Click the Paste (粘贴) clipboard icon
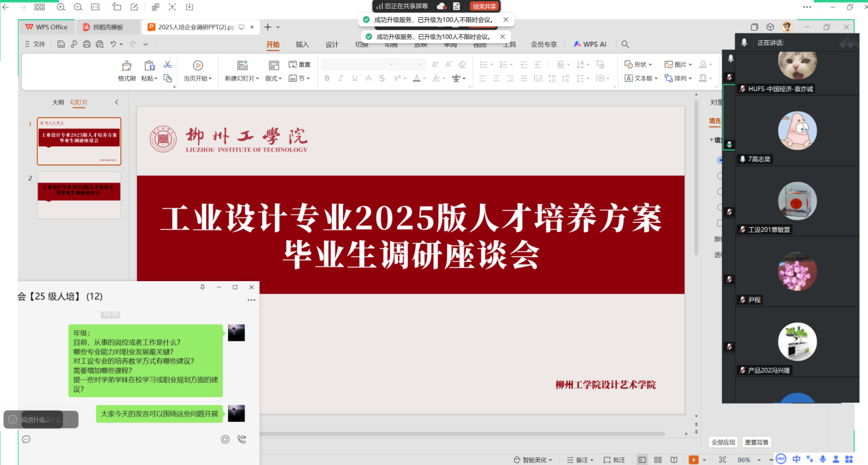The width and height of the screenshot is (868, 465). click(x=149, y=66)
